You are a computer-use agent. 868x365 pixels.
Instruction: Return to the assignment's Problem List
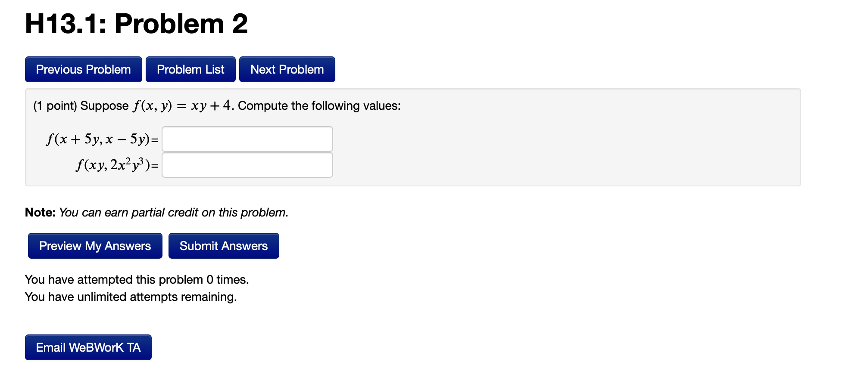pos(190,69)
